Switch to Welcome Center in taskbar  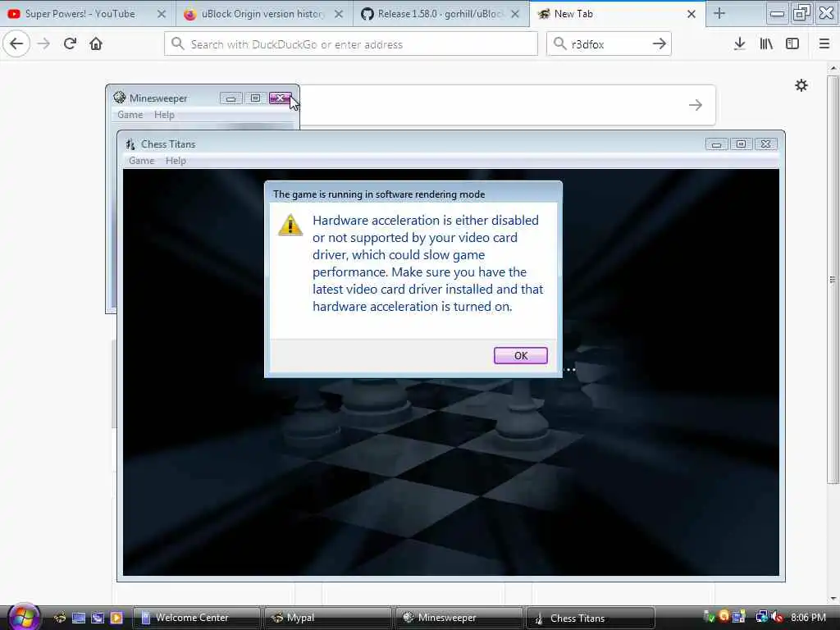196,618
